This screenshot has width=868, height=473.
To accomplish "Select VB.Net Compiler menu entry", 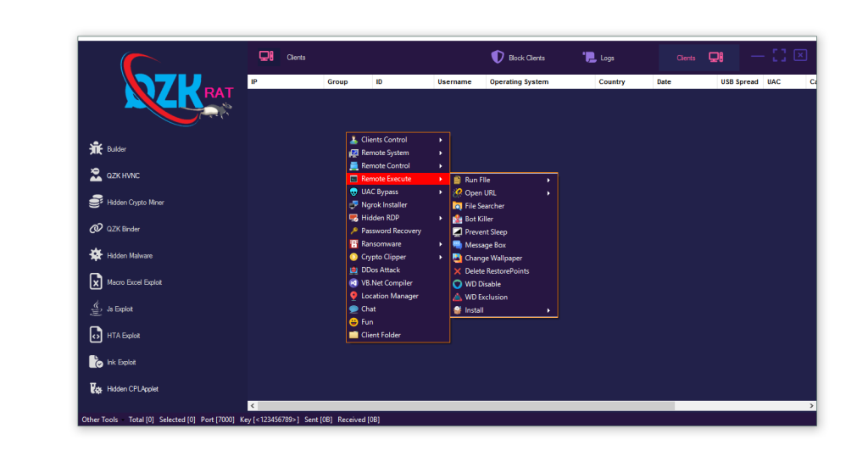I will (398, 282).
